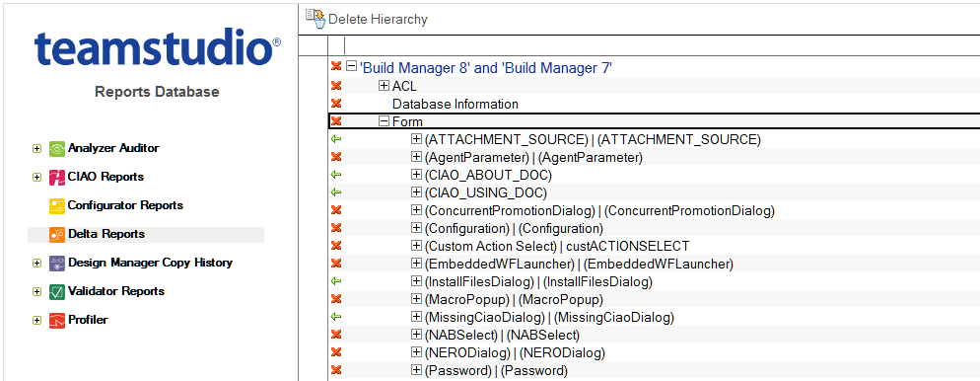
Task: Click the green arrow icon beside CIAO_ABOUT_DOC
Action: pos(336,175)
